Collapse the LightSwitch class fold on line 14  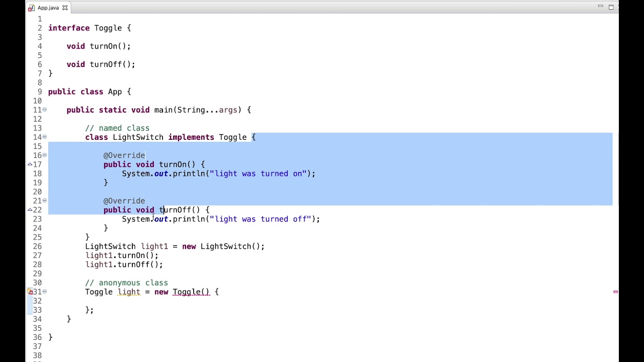point(45,137)
